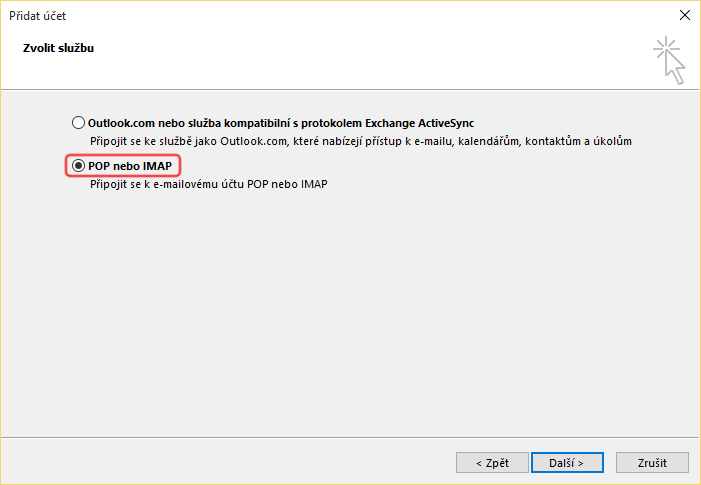
Task: Click the Outlook.com description about kalendářům and kontaktům
Action: pos(360,142)
